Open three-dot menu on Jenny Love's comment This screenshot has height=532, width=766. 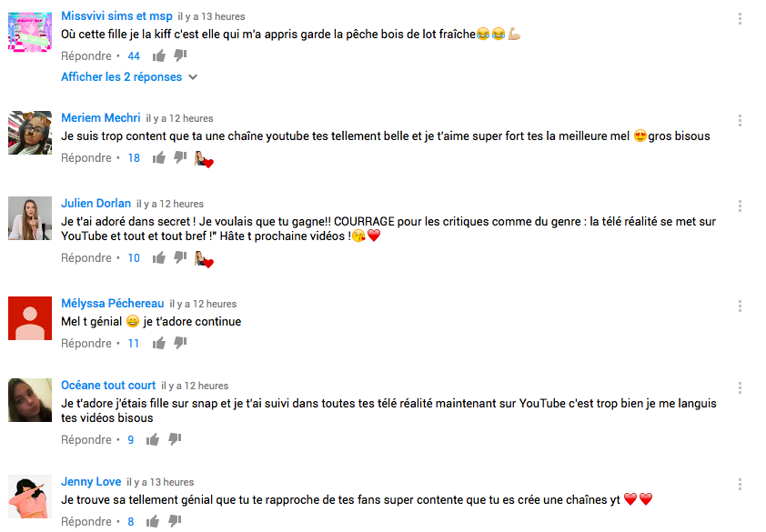click(x=741, y=484)
